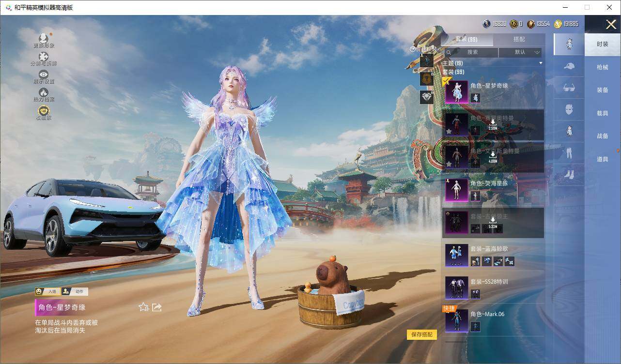Click the 13554 currency balance icon
621x364 pixels.
[531, 24]
